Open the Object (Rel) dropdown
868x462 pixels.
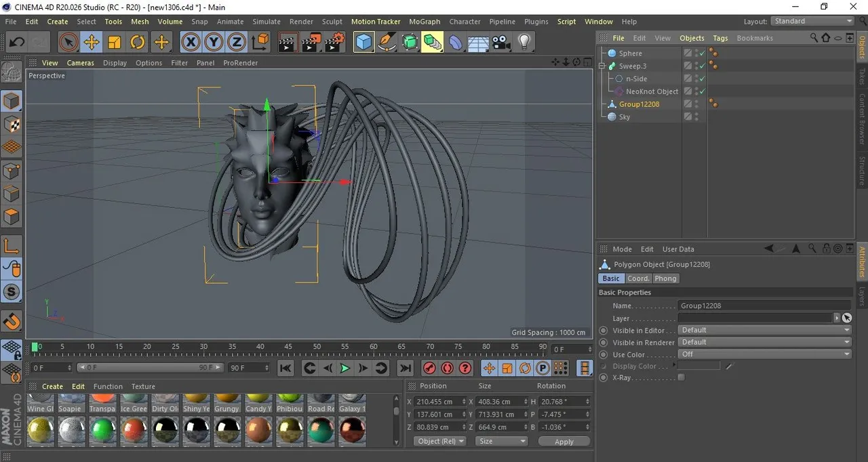point(440,441)
